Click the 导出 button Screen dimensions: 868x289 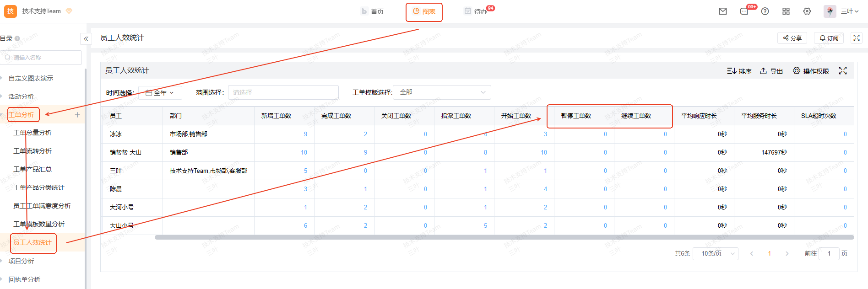coord(771,71)
